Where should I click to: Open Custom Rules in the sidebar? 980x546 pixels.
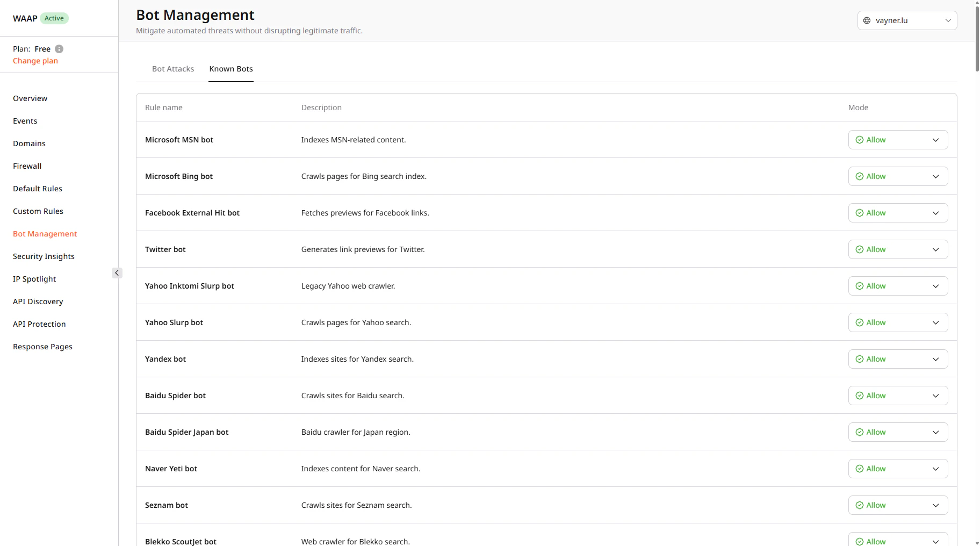pyautogui.click(x=38, y=211)
